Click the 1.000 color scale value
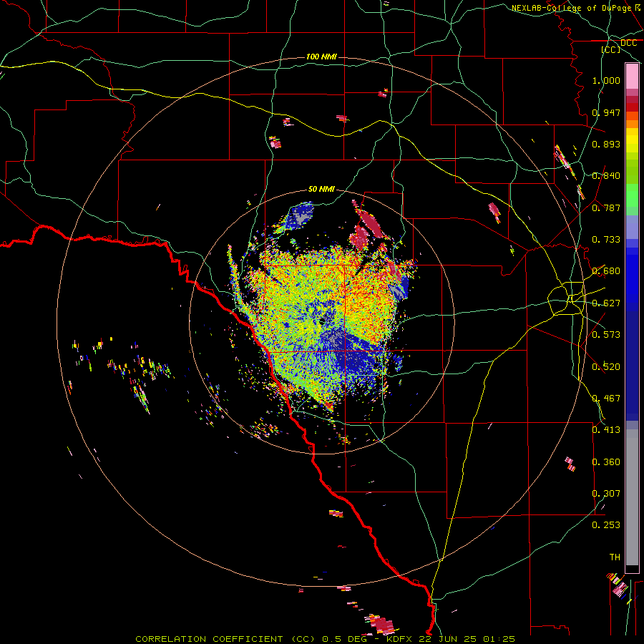Viewport: 644px width, 644px height. click(x=606, y=80)
